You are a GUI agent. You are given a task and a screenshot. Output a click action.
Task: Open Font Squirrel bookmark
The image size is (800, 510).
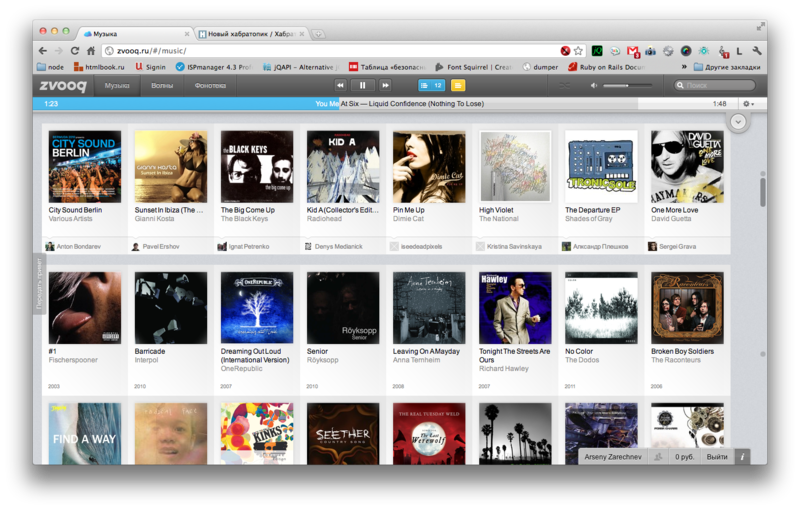[473, 67]
